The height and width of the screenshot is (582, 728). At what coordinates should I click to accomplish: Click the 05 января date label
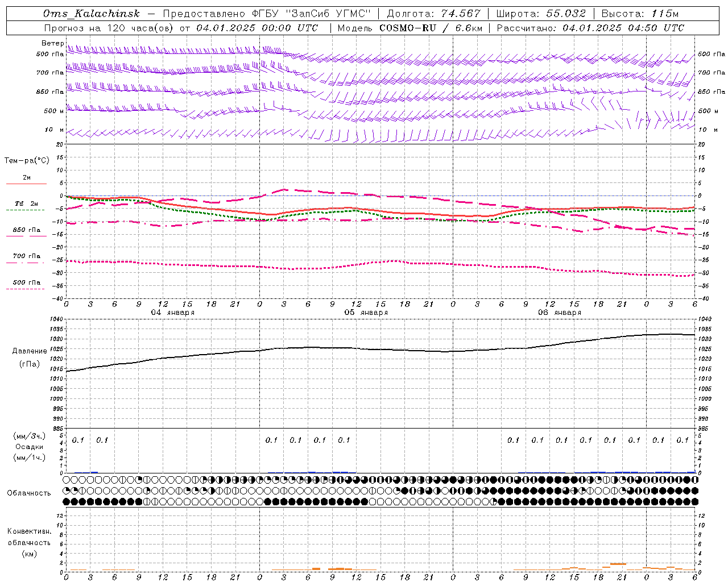366,313
